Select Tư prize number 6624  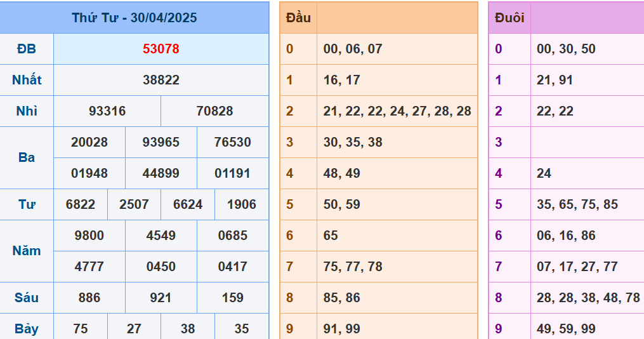click(188, 204)
